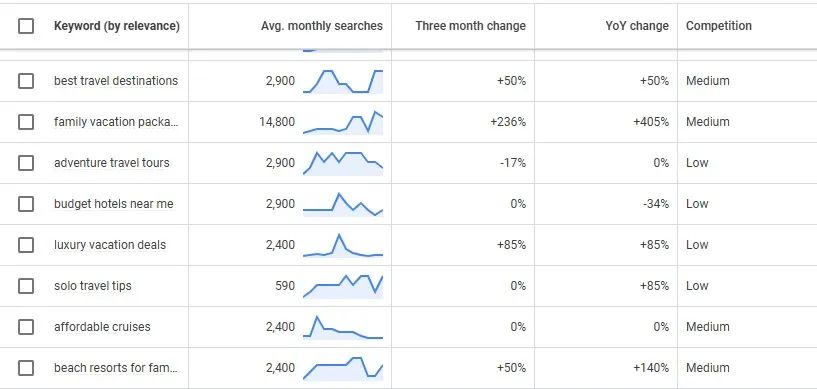The width and height of the screenshot is (817, 389).
Task: Click the luxury vacation deals keyword
Action: (110, 245)
